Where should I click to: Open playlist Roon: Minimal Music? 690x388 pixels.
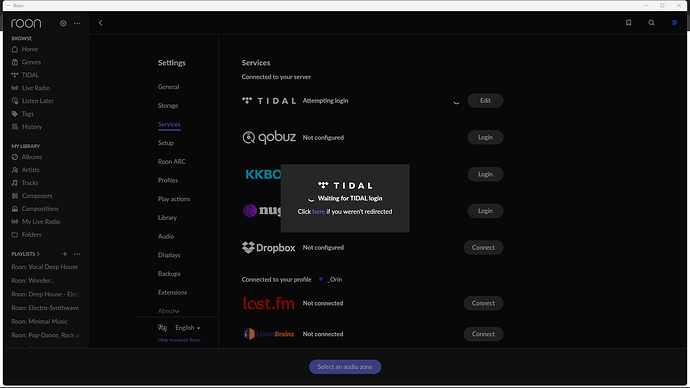pos(40,322)
